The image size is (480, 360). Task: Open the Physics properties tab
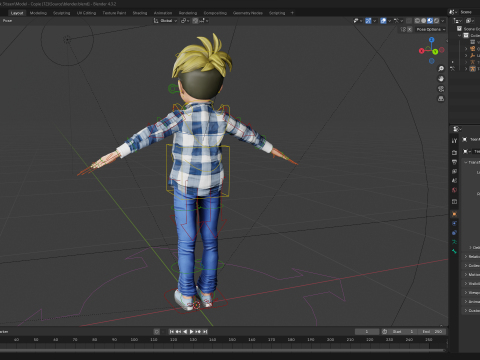(x=454, y=223)
